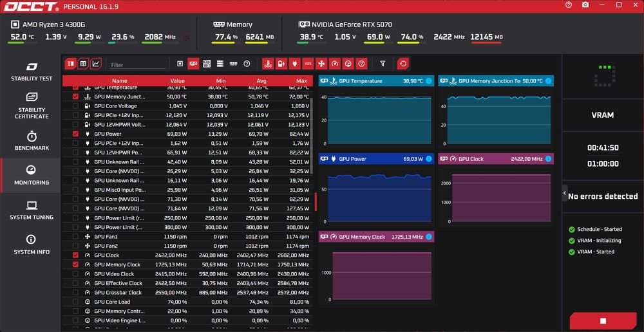This screenshot has height=332, width=644.
Task: Expand the collapsed right side panel arrow
Action: click(565, 193)
